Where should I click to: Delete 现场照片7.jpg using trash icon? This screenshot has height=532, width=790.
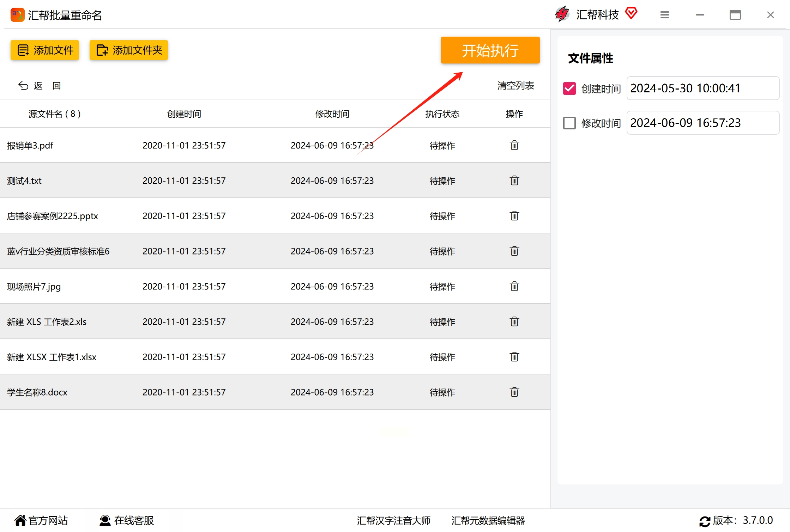(514, 286)
